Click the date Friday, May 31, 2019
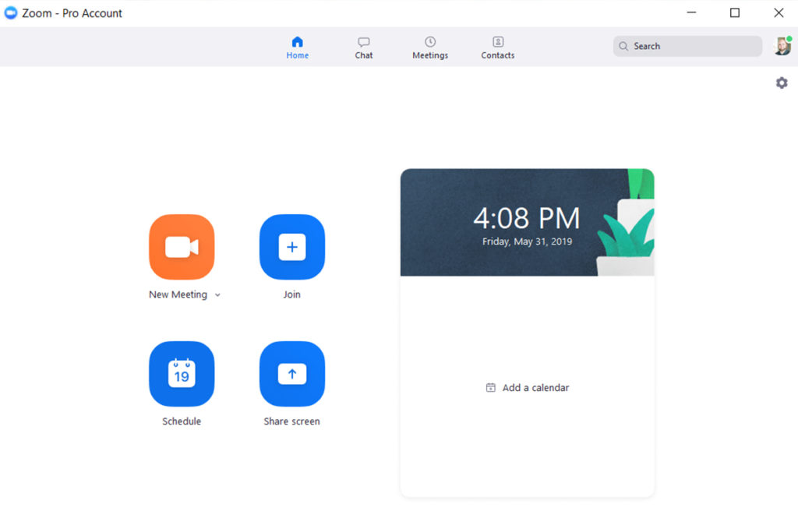798x532 pixels. pos(528,241)
